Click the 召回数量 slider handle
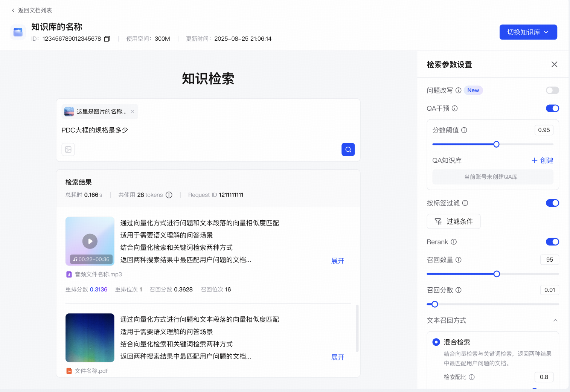 click(497, 274)
